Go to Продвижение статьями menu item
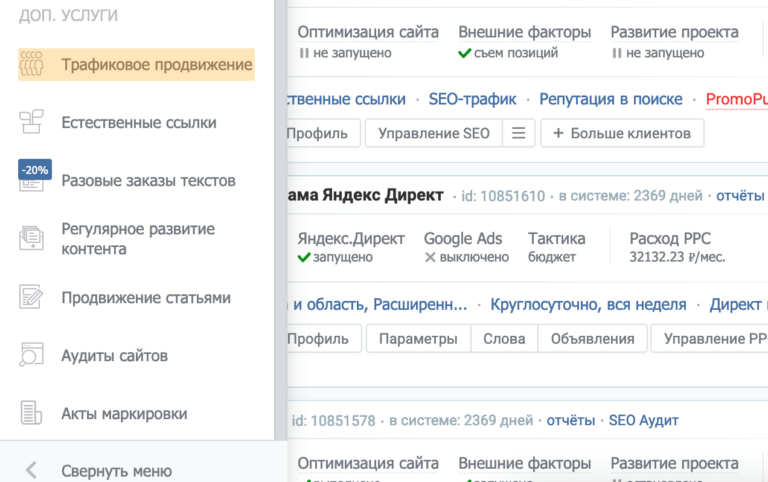The width and height of the screenshot is (768, 482). [x=146, y=297]
